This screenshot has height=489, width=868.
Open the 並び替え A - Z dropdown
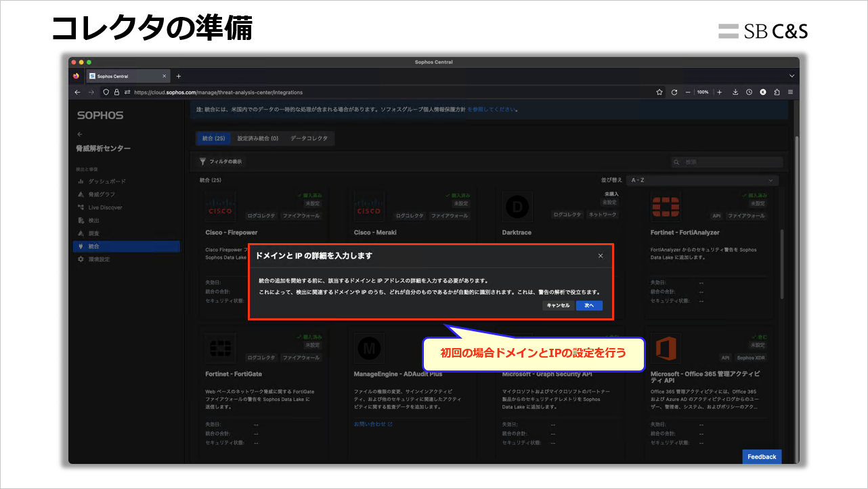click(701, 181)
